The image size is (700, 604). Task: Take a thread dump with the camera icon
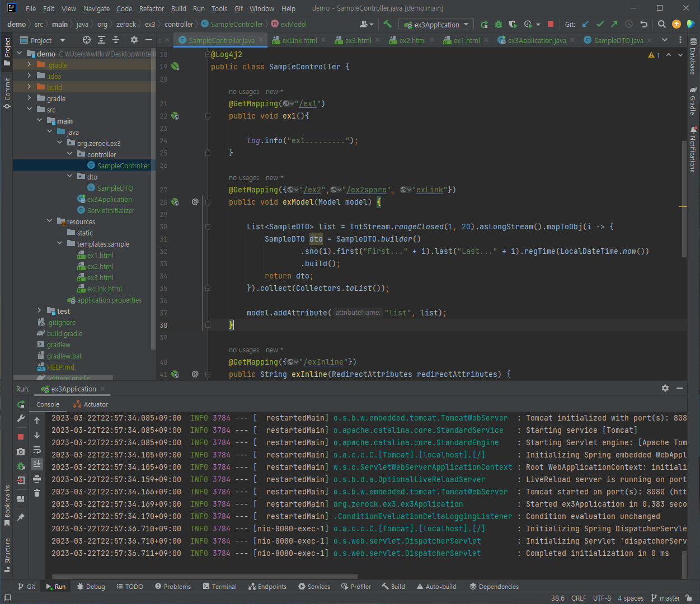[x=21, y=451]
